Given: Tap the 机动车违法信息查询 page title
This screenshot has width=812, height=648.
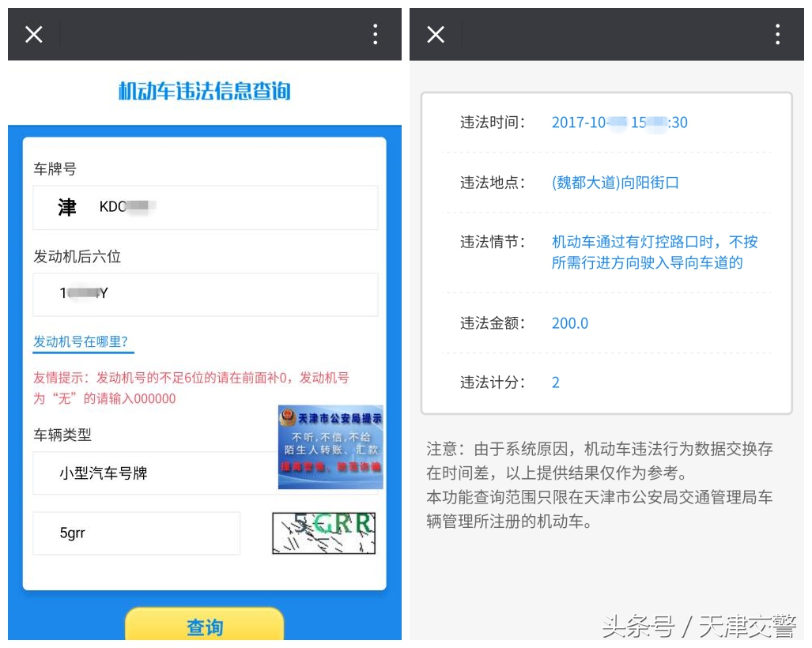Looking at the screenshot, I should pyautogui.click(x=204, y=91).
